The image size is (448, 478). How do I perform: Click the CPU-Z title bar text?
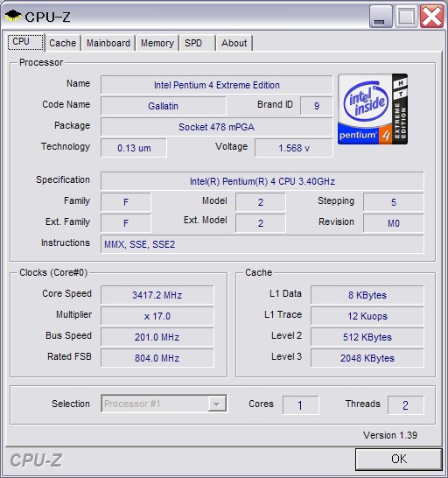47,18
